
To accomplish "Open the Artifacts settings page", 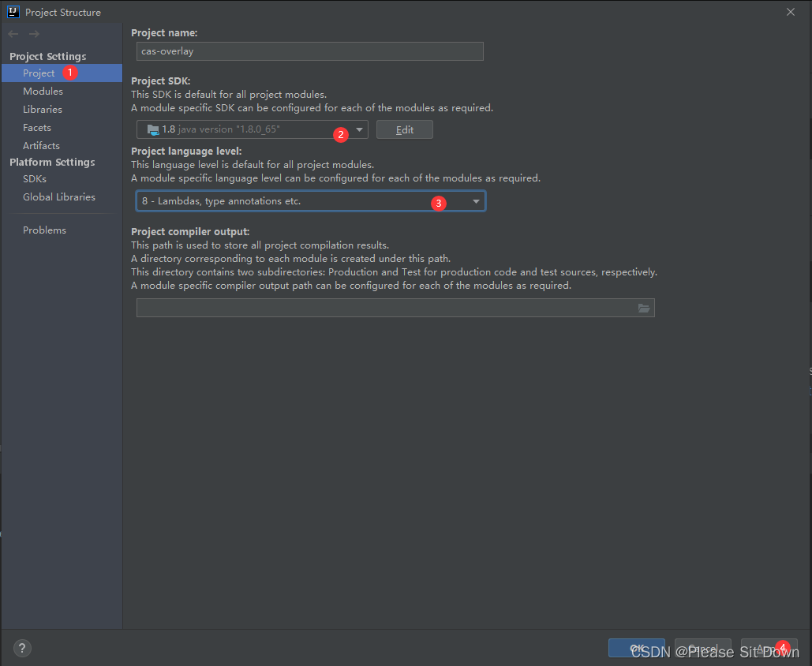I will (x=41, y=145).
